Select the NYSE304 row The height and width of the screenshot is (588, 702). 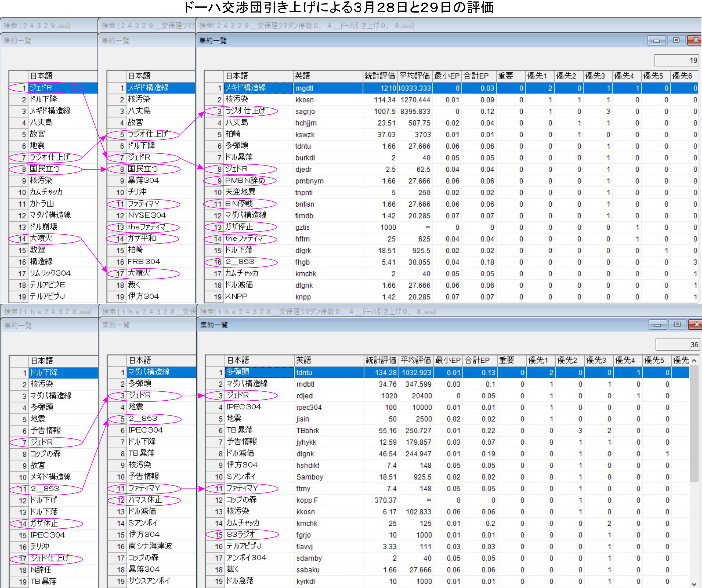151,215
